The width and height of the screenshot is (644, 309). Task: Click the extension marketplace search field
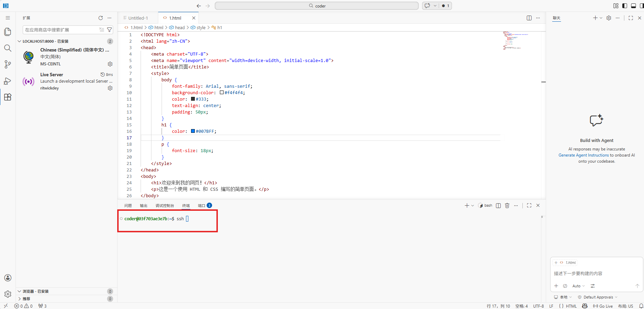(x=60, y=30)
